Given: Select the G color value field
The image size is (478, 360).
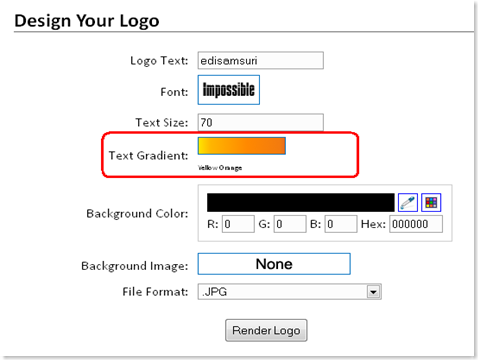Looking at the screenshot, I should click(290, 224).
